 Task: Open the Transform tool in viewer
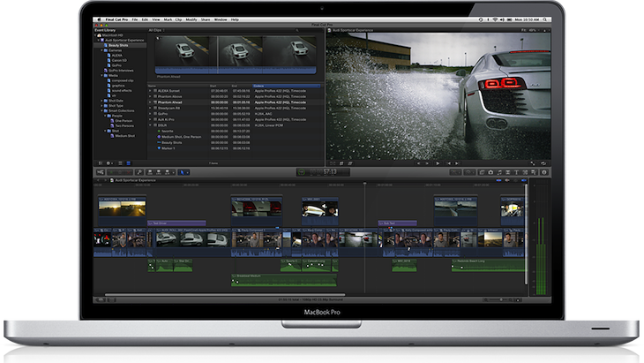pos(333,163)
